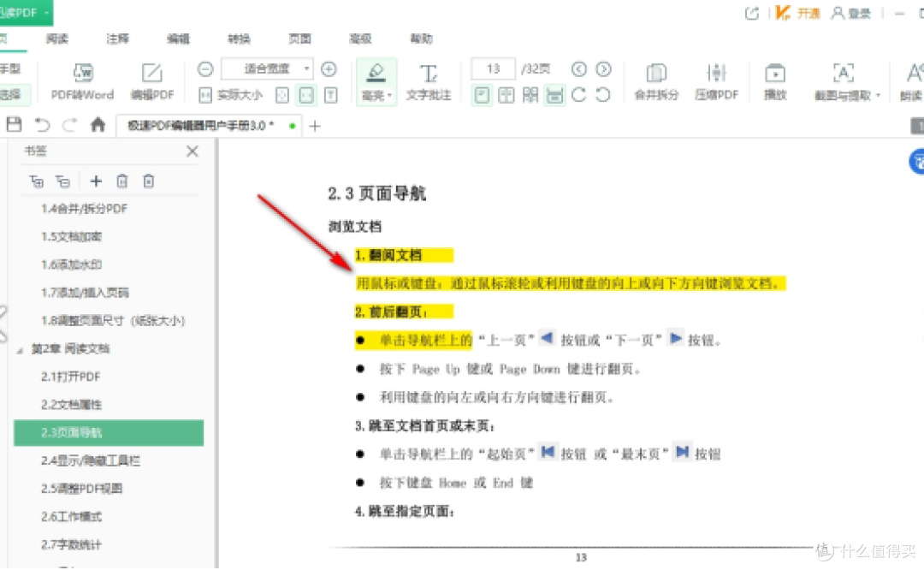The width and height of the screenshot is (924, 570).
Task: Select the 文字批注 text annotation tool
Action: coord(429,81)
